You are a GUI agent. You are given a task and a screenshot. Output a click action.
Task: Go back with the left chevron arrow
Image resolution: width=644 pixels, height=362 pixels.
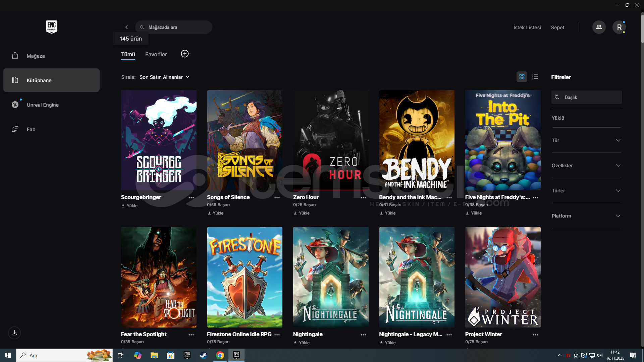click(126, 27)
